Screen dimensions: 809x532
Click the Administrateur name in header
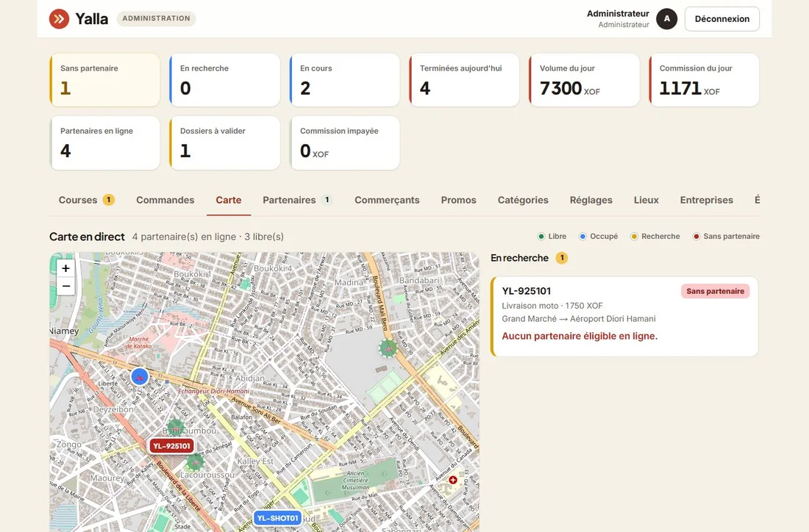(x=618, y=14)
